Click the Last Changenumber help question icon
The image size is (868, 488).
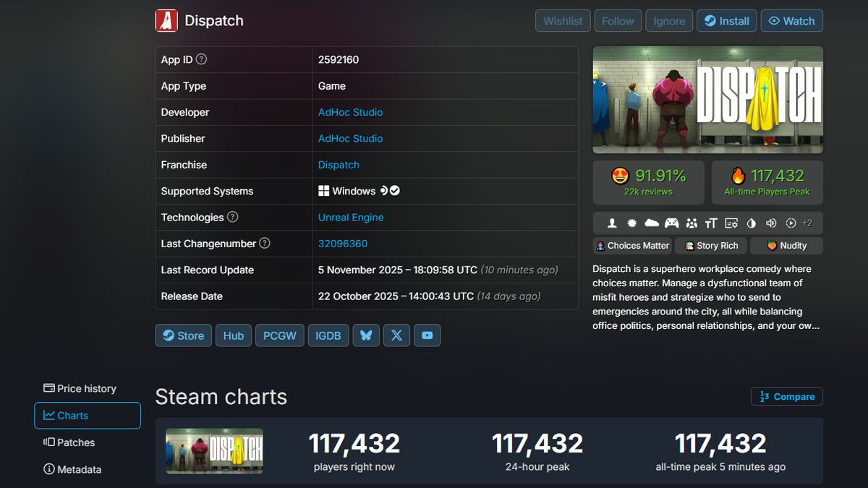click(265, 243)
